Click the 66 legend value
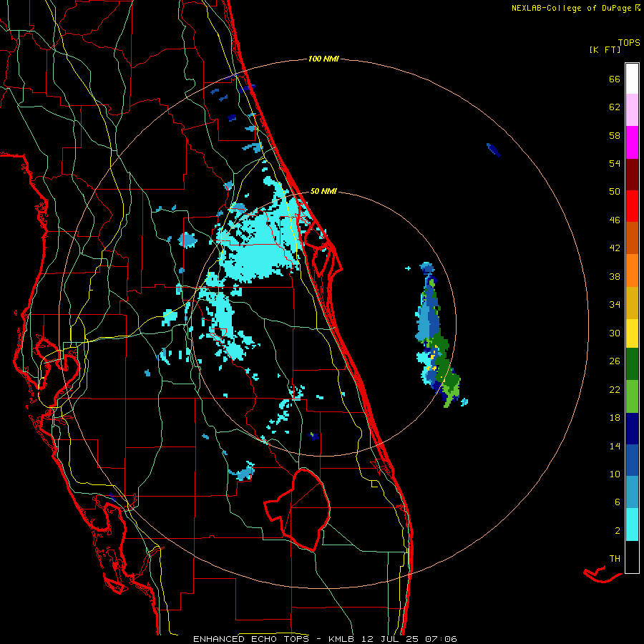Image resolution: width=644 pixels, height=644 pixels. 615,79
